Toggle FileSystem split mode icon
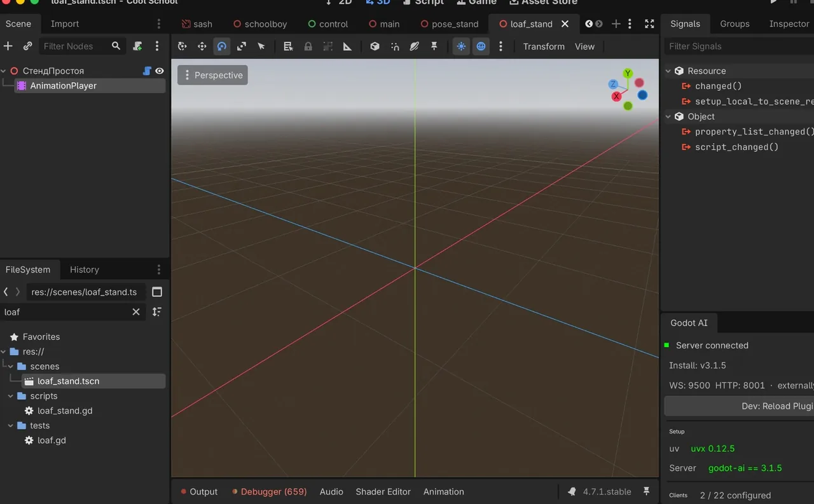Image resolution: width=814 pixels, height=504 pixels. coord(157,292)
